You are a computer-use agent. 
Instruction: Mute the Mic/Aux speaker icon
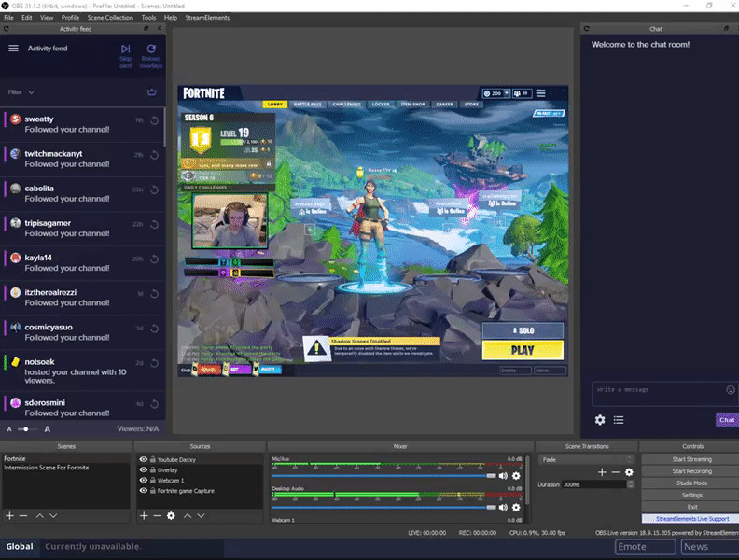pos(503,476)
